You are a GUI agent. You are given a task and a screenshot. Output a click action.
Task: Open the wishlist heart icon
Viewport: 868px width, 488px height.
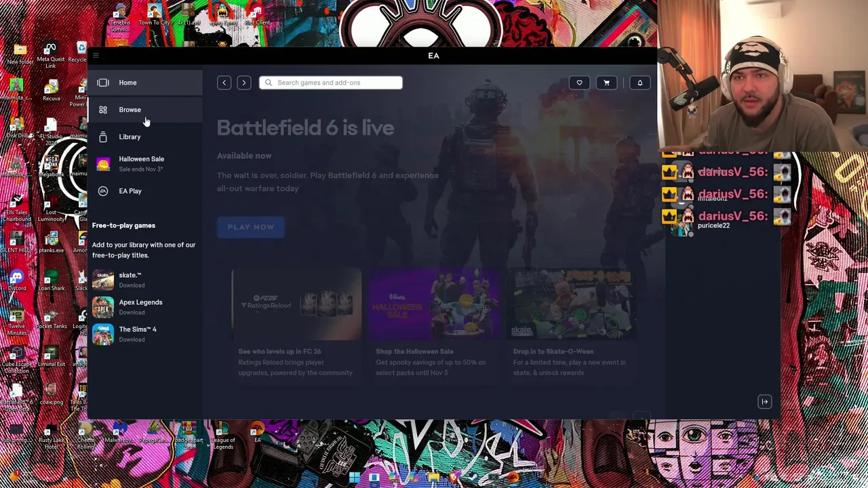(x=579, y=83)
